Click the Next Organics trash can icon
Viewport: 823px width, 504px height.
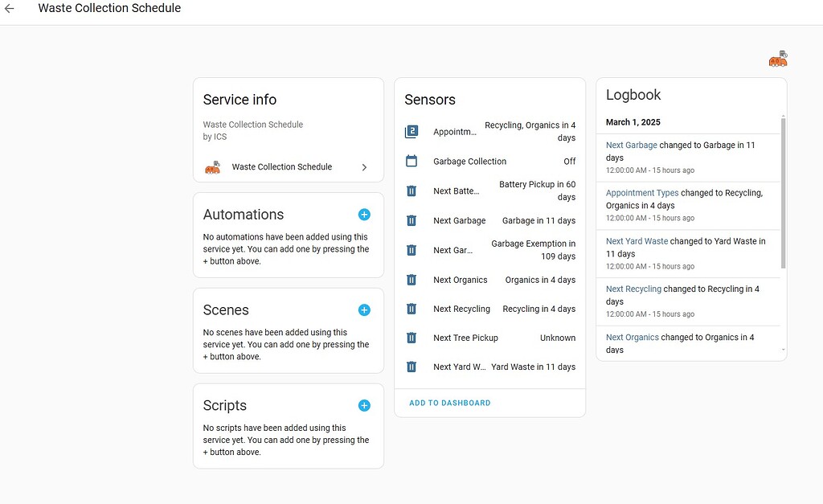[x=411, y=279]
